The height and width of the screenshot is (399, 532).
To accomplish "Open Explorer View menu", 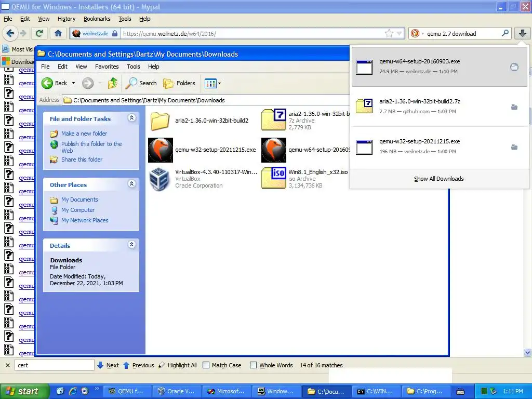I will pyautogui.click(x=81, y=66).
